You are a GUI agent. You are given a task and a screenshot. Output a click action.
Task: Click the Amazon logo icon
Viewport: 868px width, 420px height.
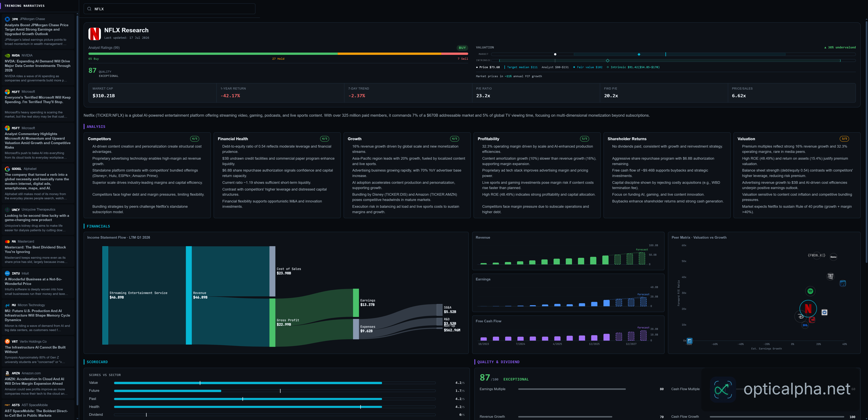click(7, 373)
